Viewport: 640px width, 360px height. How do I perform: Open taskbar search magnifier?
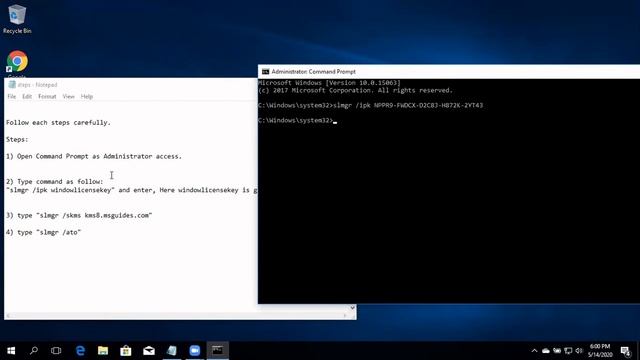(x=34, y=351)
